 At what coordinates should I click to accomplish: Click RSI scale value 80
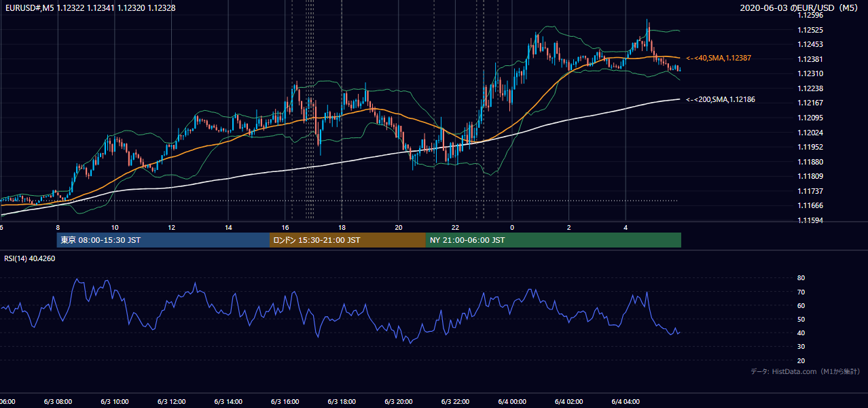coord(801,278)
